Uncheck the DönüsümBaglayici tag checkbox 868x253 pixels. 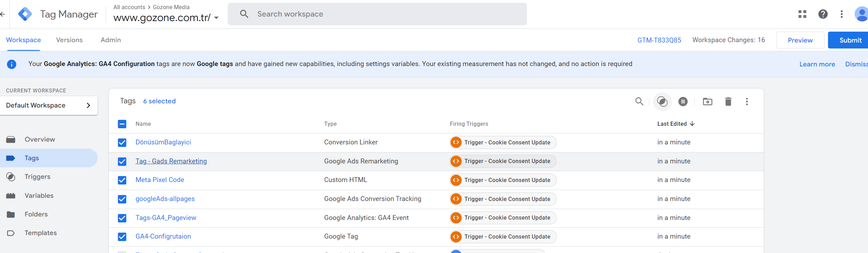pyautogui.click(x=122, y=142)
